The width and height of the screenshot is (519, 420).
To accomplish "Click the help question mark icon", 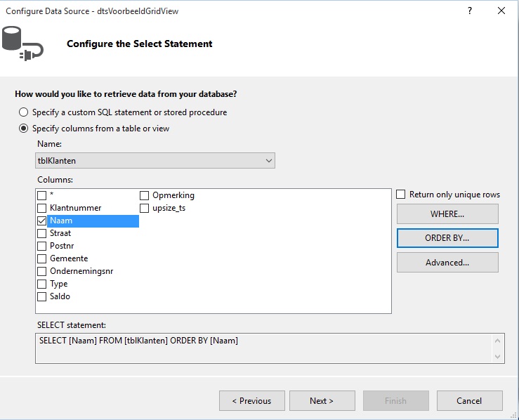I will click(x=470, y=11).
